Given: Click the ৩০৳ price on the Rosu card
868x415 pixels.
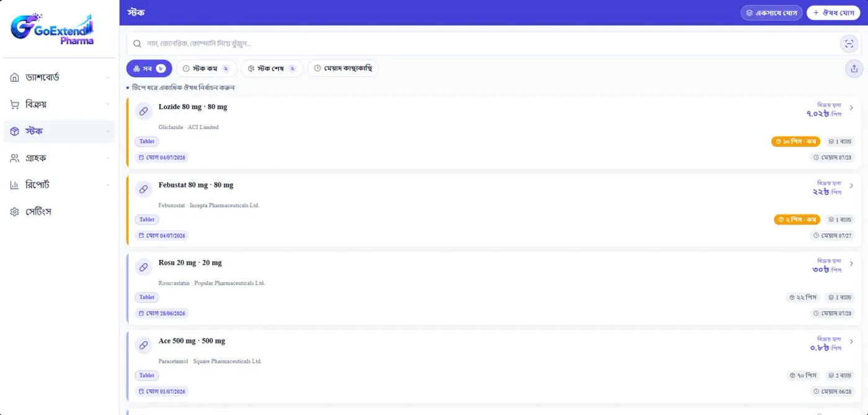Looking at the screenshot, I should click(821, 270).
